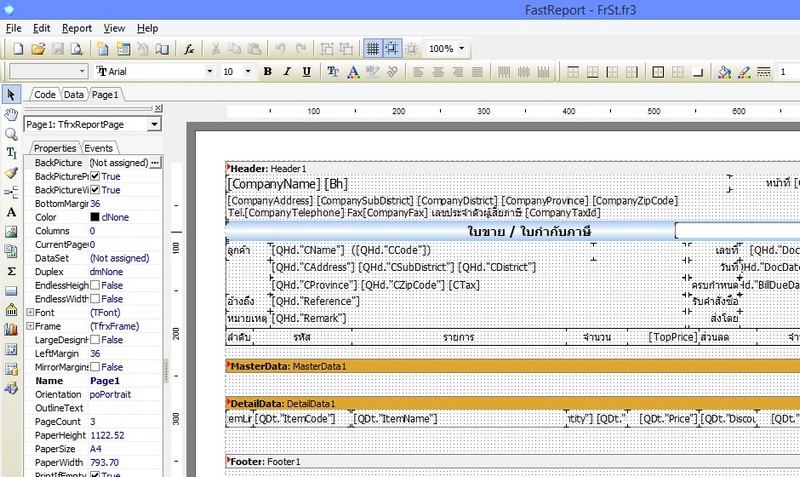Toggle the Show Grid toolbar button
The image size is (800, 477).
[x=372, y=49]
